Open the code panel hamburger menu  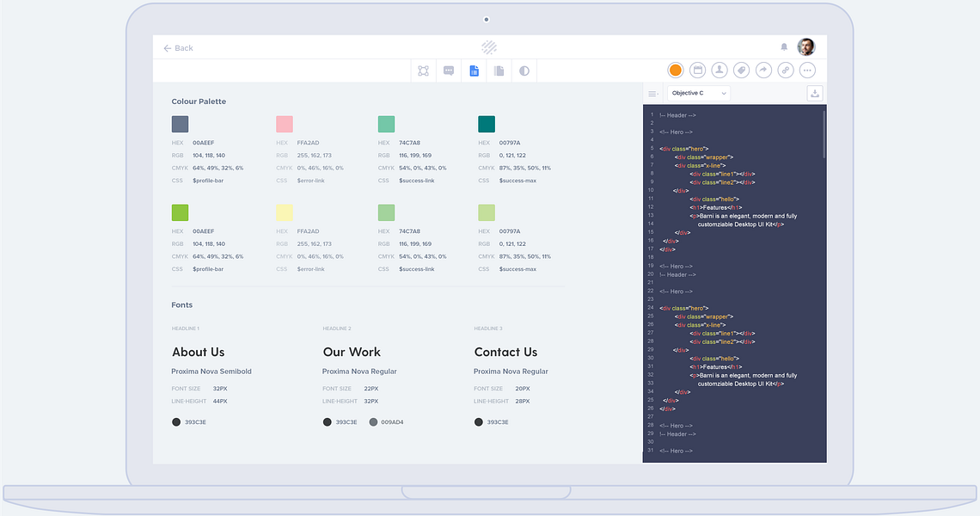pos(652,94)
